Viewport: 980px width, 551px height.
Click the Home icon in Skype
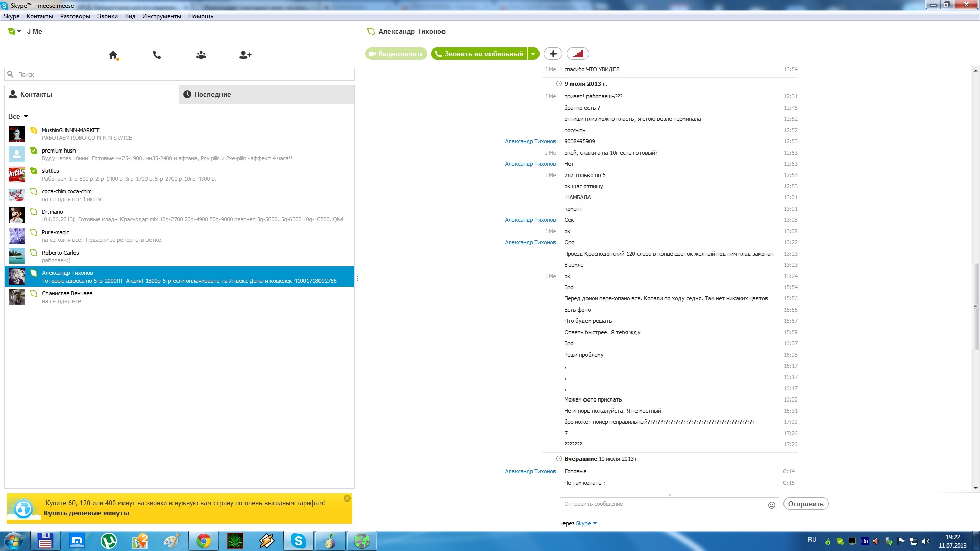[113, 55]
